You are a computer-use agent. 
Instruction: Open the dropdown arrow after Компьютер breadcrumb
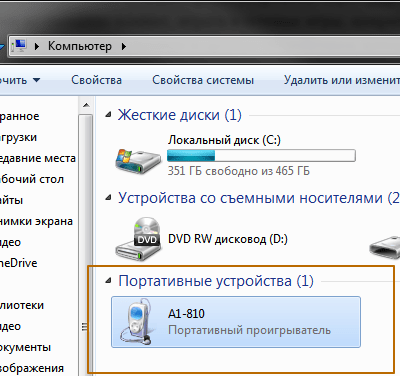124,46
